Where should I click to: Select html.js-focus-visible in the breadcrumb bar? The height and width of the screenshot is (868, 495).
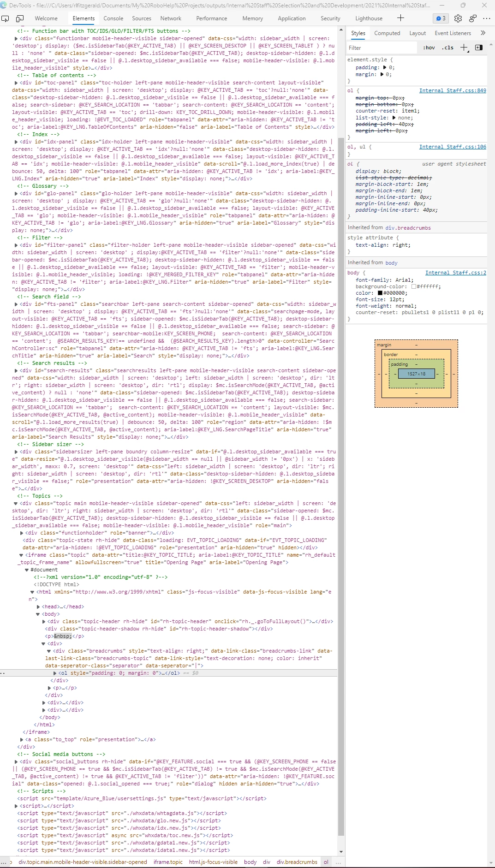coord(213,862)
